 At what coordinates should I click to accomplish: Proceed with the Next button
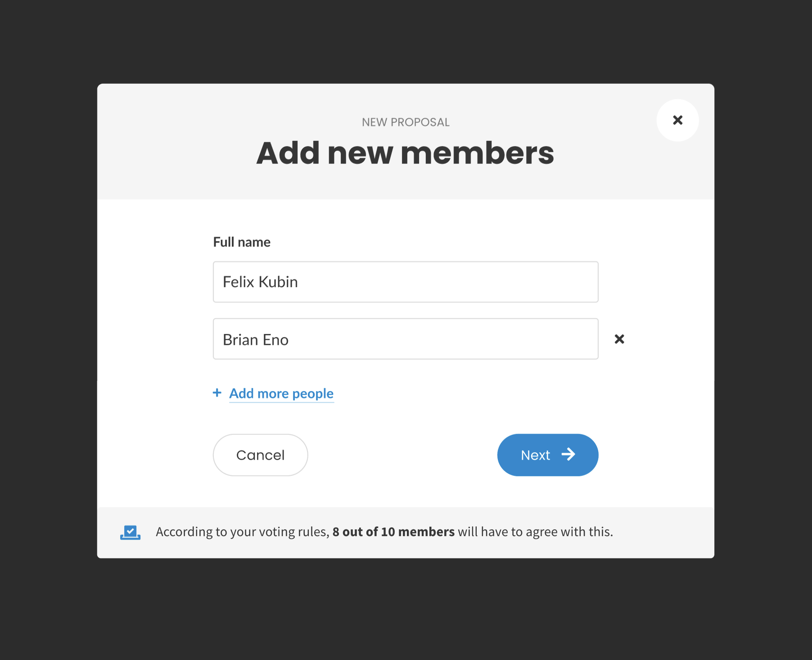548,455
